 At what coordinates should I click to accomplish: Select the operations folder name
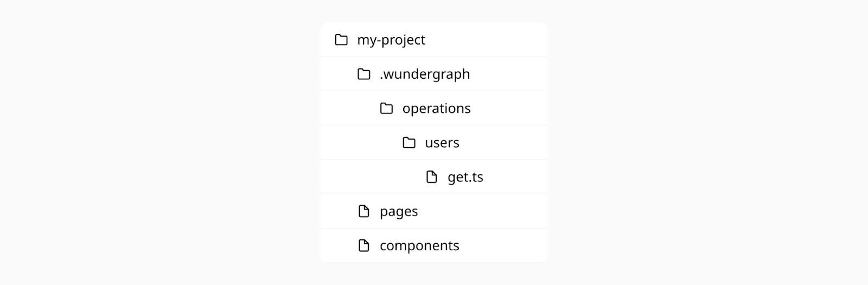(x=437, y=109)
